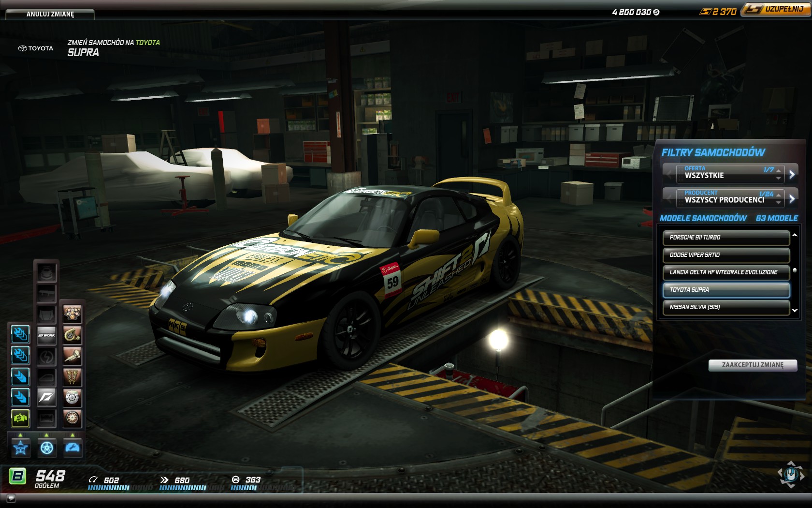Screen dimensions: 812x508
Task: Select the green engine dollar skill mod
Action: (20, 418)
